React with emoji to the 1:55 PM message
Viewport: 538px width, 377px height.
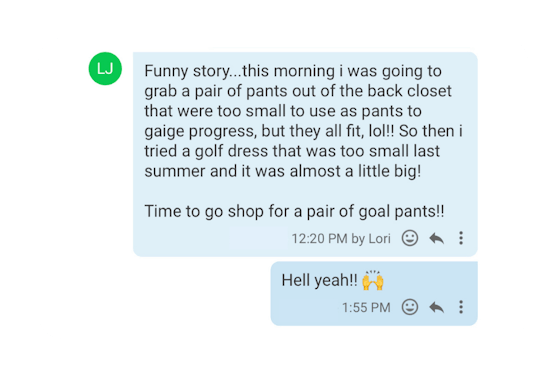410,307
